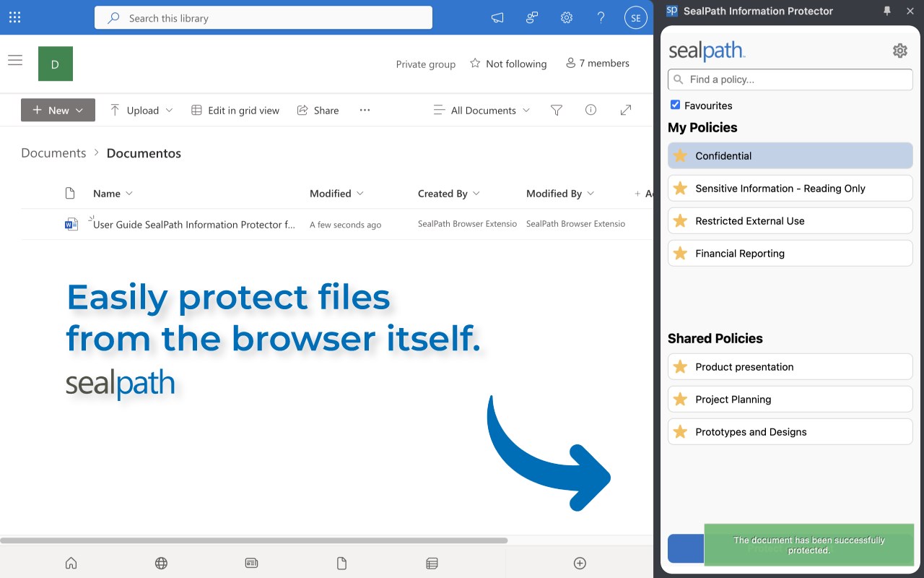Click the Find a policy search box
This screenshot has height=578, width=924.
(x=790, y=79)
